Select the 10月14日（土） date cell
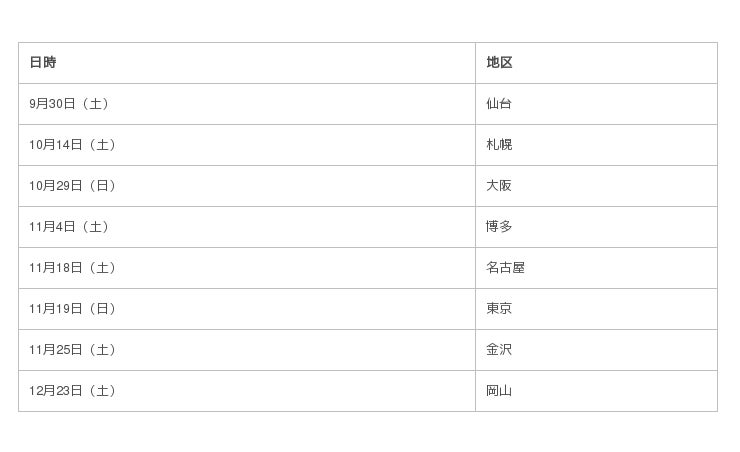 pos(73,145)
